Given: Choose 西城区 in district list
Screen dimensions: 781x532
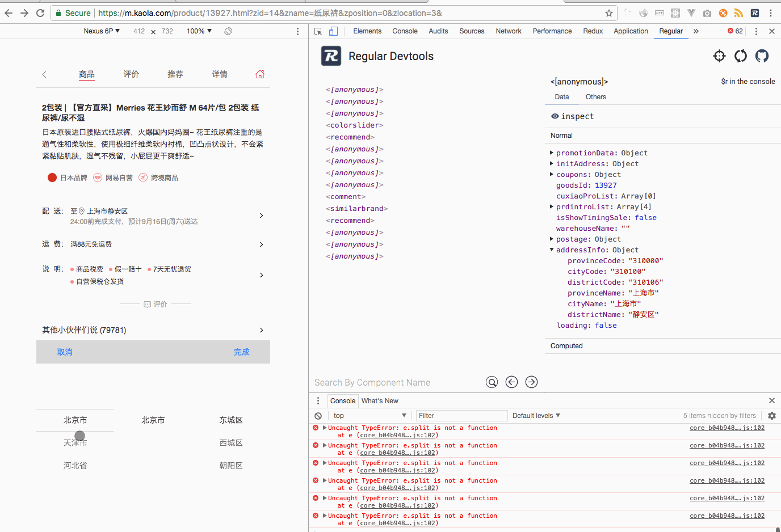Looking at the screenshot, I should (x=231, y=443).
